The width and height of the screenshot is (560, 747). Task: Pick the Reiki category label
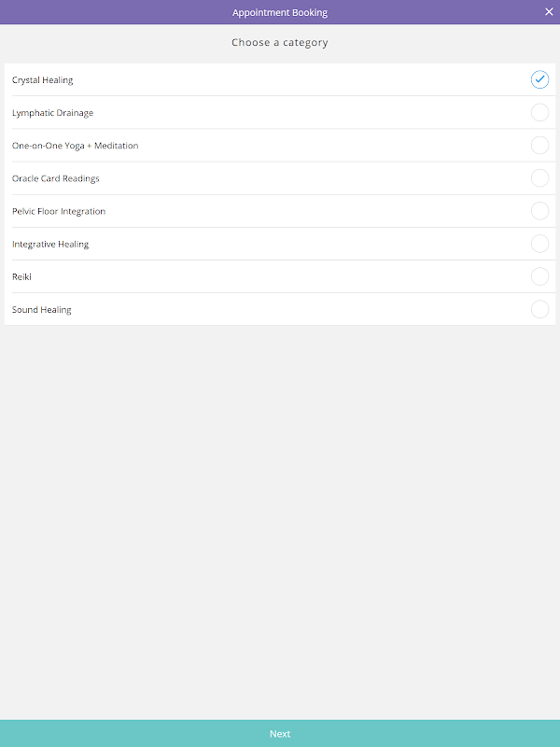21,276
